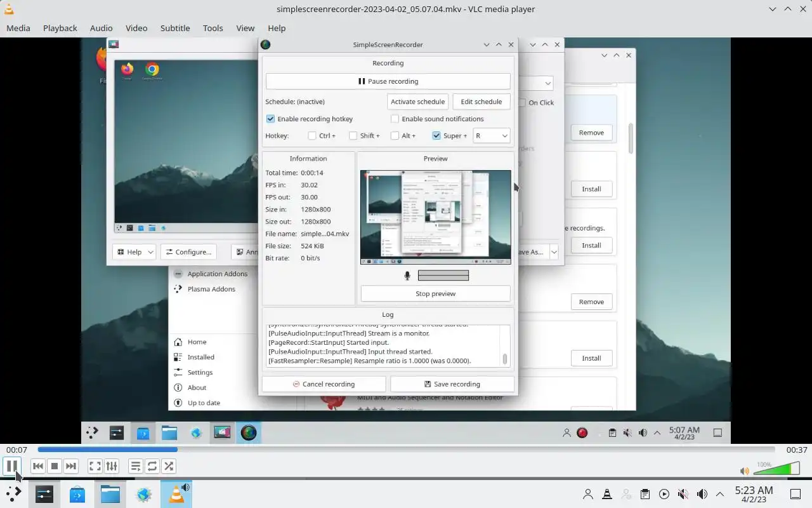Open the Subtitle menu
The width and height of the screenshot is (812, 508).
(x=175, y=28)
